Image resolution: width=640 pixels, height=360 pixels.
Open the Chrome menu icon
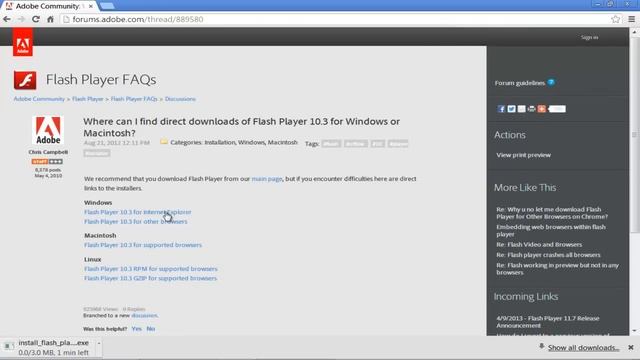coord(631,19)
